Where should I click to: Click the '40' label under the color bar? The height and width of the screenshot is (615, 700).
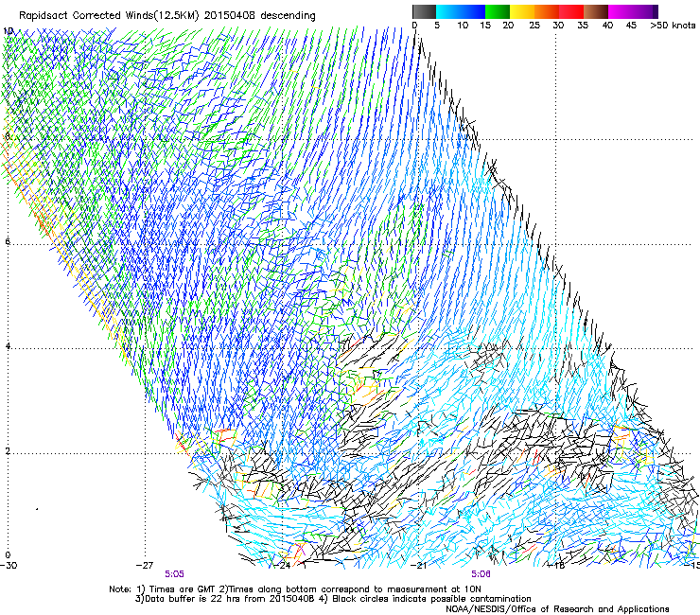[607, 26]
